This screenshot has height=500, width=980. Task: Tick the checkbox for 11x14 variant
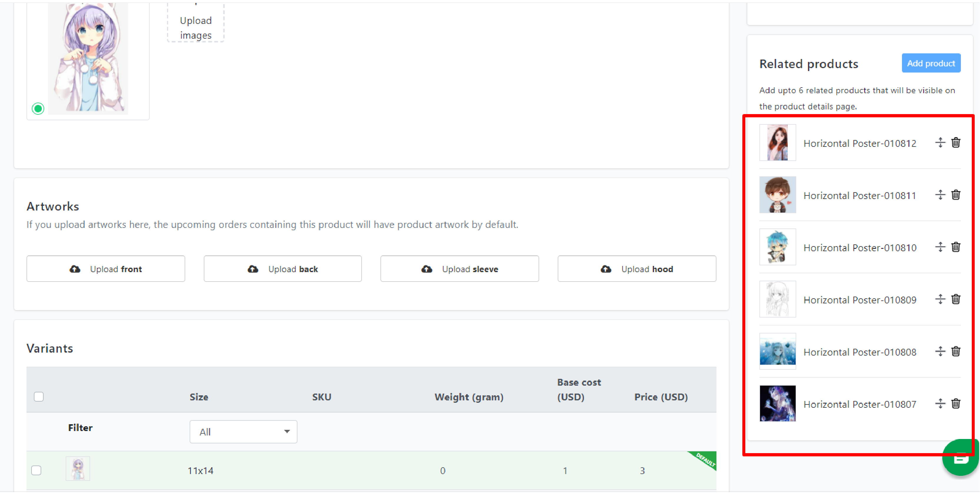click(x=37, y=470)
